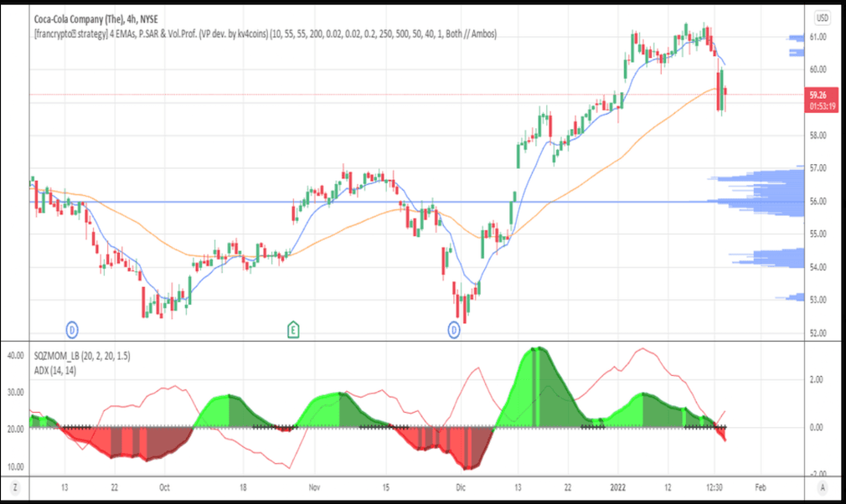Click the 10.00 ADX scale label
The image size is (846, 504).
pos(15,467)
